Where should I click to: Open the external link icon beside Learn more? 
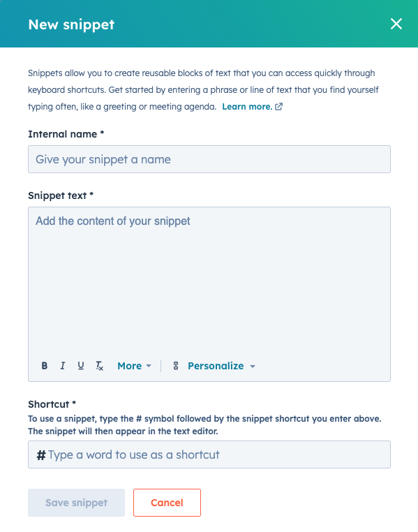tap(278, 107)
